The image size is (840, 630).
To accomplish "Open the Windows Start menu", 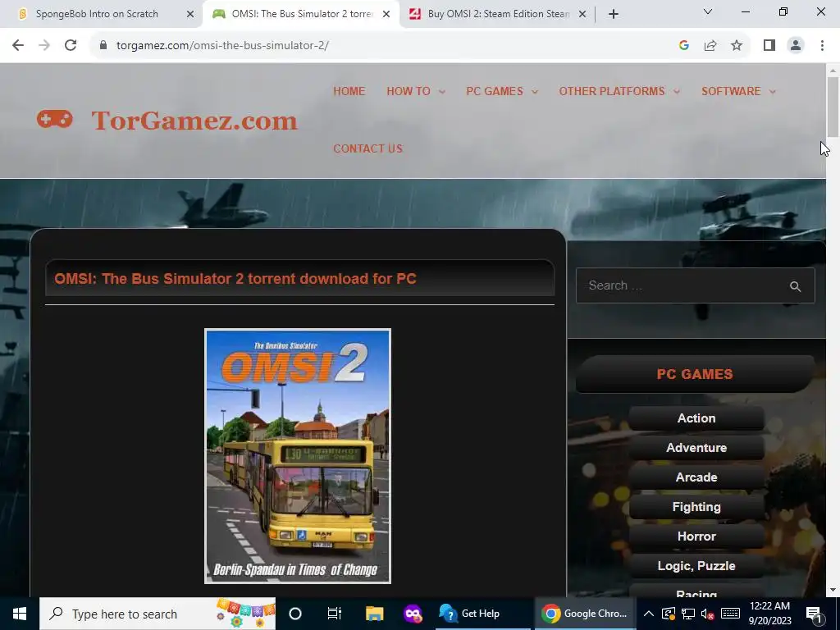I will [x=20, y=614].
